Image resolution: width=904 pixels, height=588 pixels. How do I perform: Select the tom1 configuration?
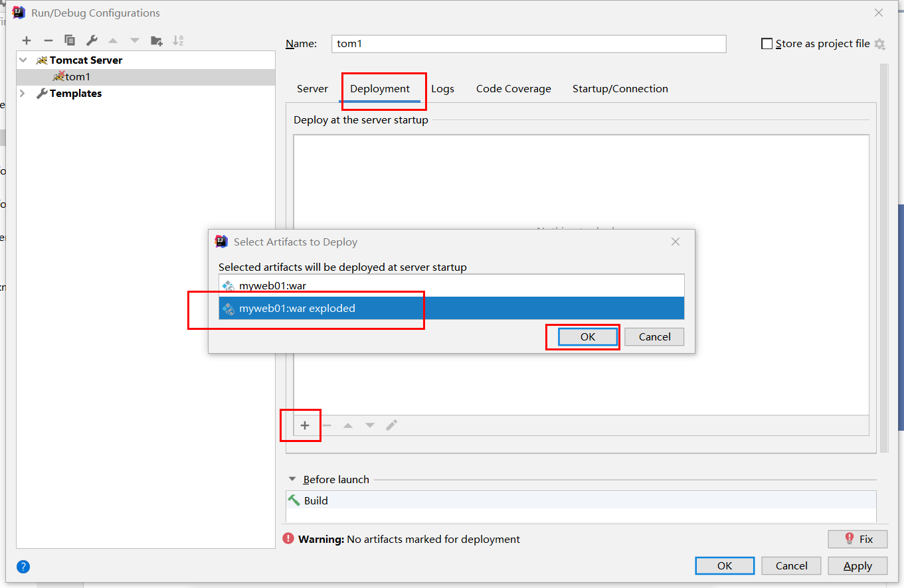point(145,77)
